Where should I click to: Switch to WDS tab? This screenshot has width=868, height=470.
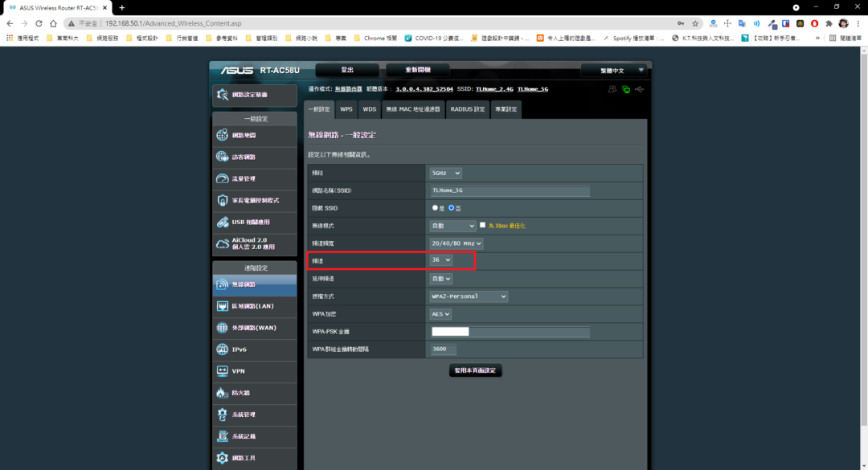[x=369, y=109]
